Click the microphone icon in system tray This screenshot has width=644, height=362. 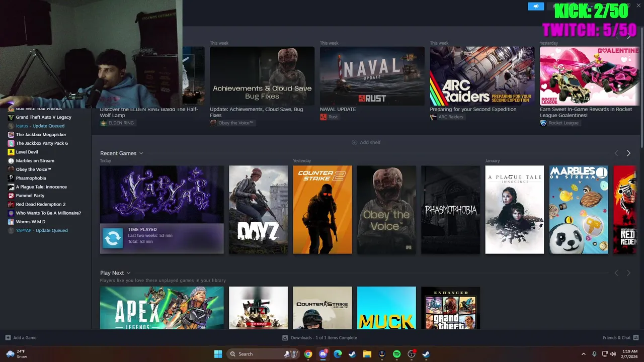[x=594, y=354]
